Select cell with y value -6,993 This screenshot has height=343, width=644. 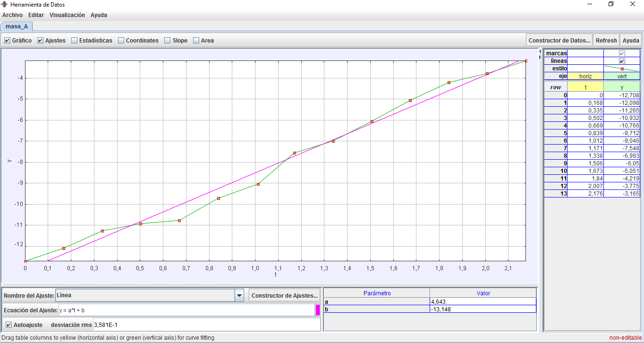[x=622, y=156]
